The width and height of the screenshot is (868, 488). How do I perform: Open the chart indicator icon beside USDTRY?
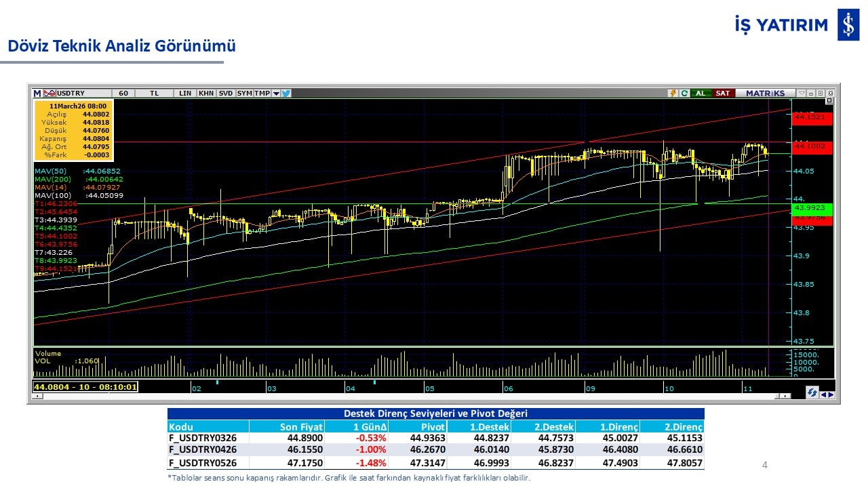(50, 94)
